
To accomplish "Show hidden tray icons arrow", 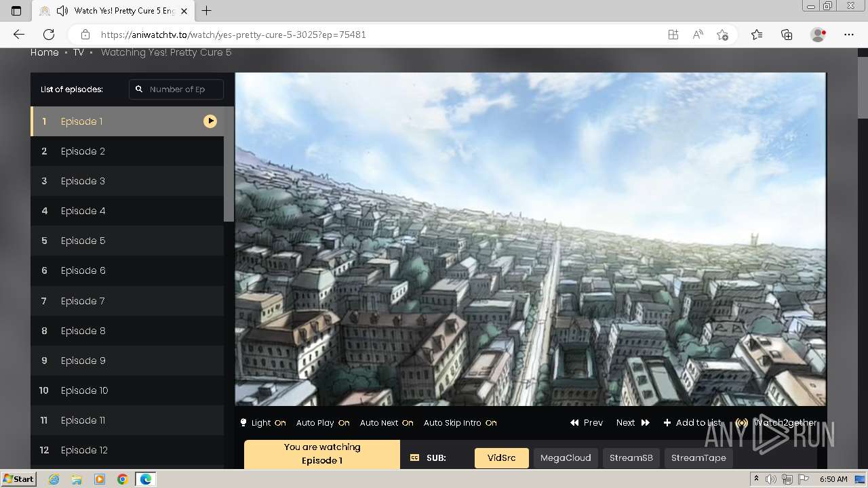I will pos(757,479).
